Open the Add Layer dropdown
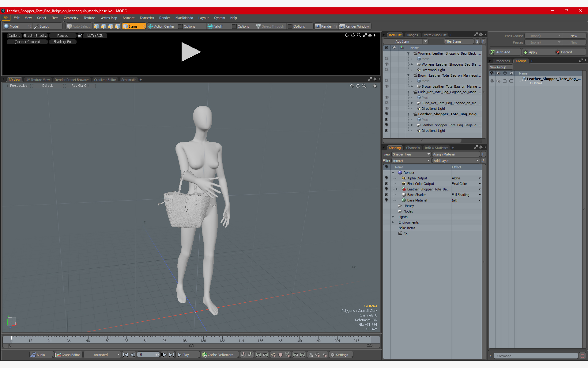This screenshot has width=588, height=368. (456, 161)
